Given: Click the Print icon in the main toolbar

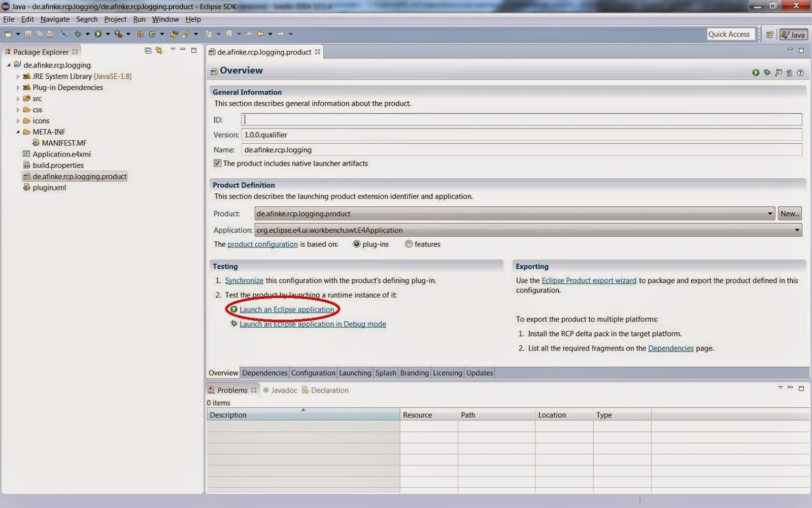Looking at the screenshot, I should [x=50, y=34].
